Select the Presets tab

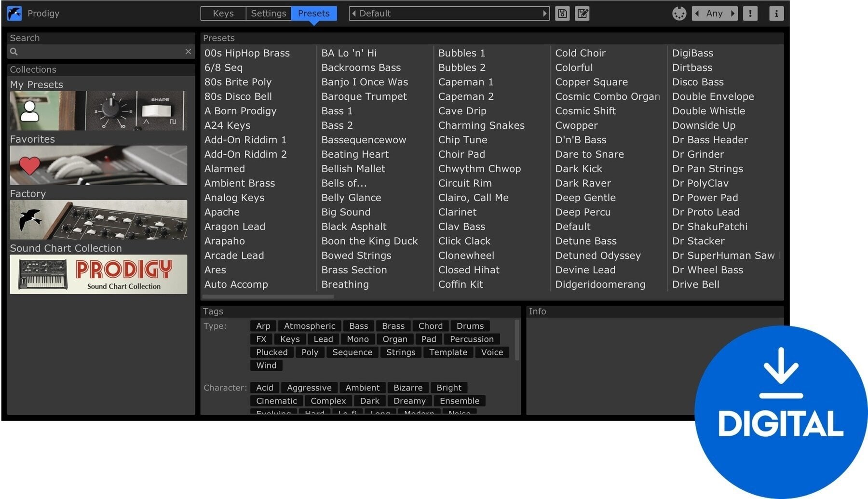[314, 13]
